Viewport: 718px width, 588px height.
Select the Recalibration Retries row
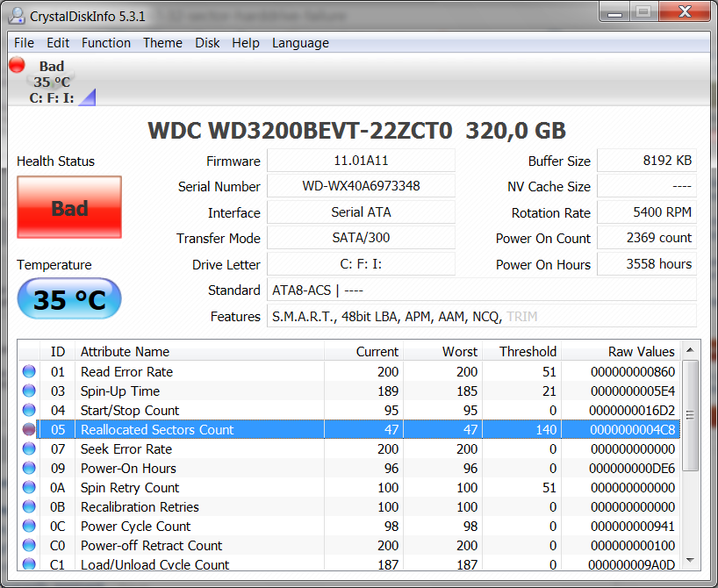[349, 506]
